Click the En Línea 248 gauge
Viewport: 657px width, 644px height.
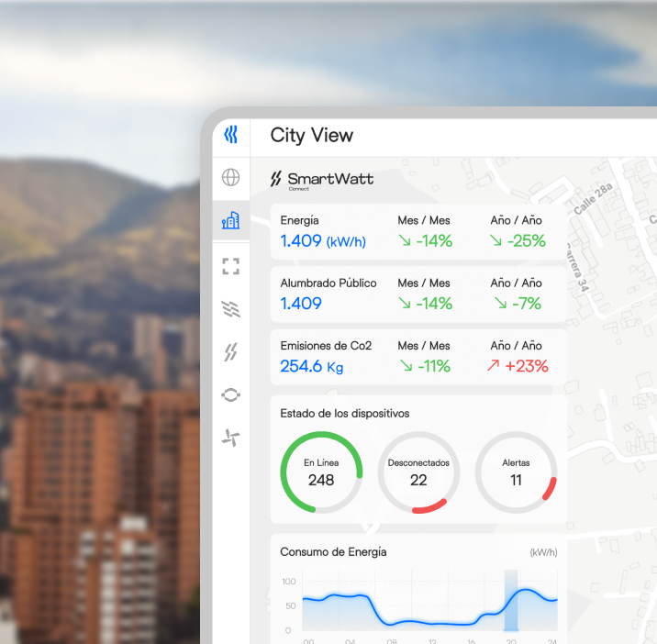321,472
